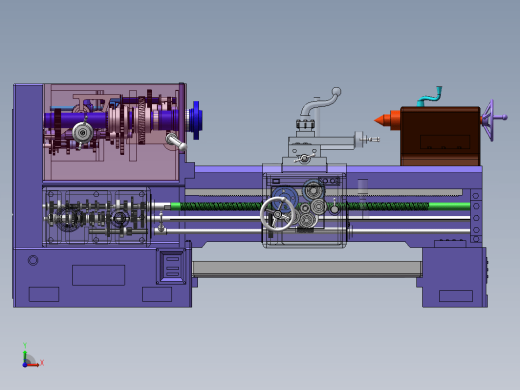
Task: Click the cyan tailstock clamp lever
Action: pos(430,97)
